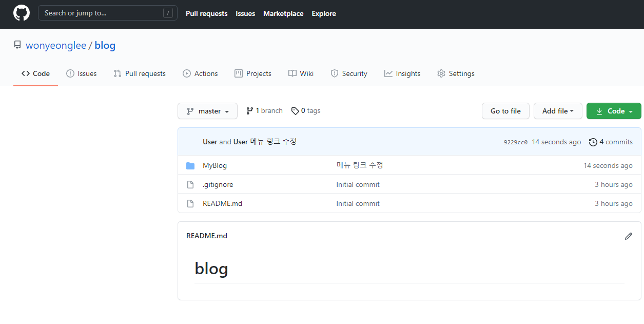Click the Actions play-circle icon
This screenshot has height=324, width=644.
pos(187,73)
